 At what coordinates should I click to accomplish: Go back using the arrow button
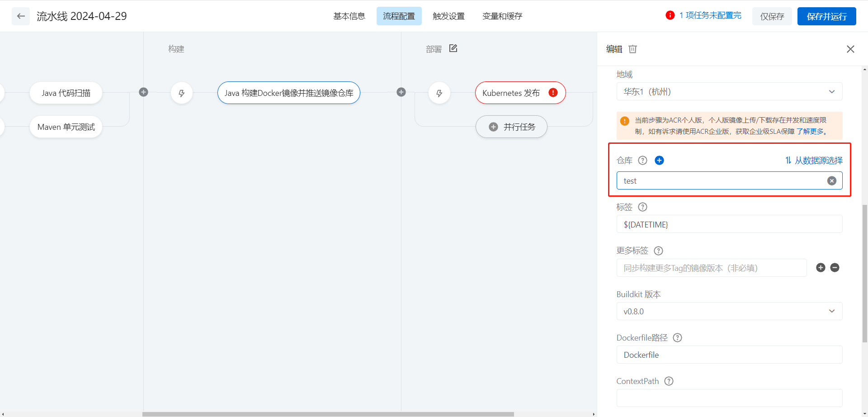pyautogui.click(x=21, y=16)
